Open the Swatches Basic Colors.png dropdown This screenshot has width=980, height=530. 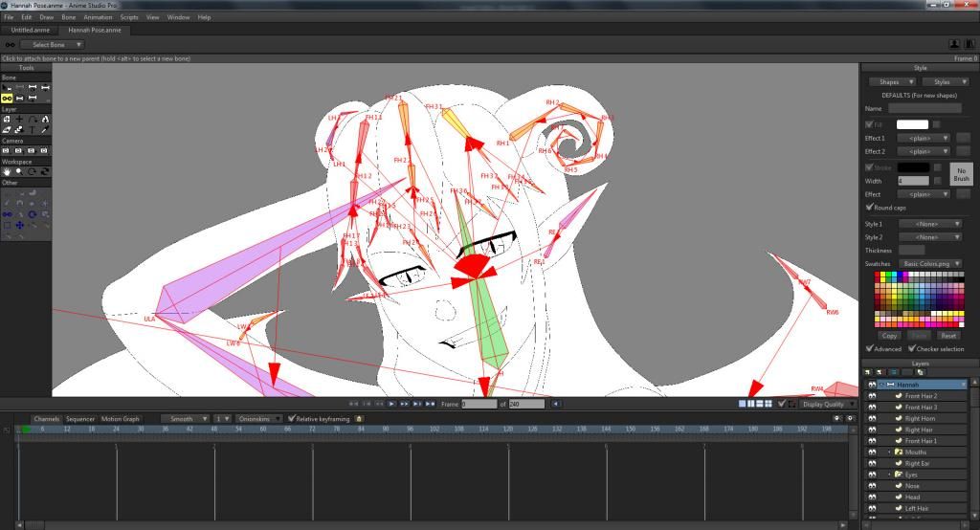(930, 264)
